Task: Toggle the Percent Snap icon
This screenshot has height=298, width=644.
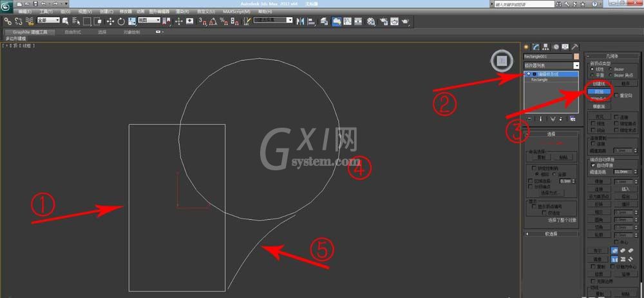Action: click(224, 21)
